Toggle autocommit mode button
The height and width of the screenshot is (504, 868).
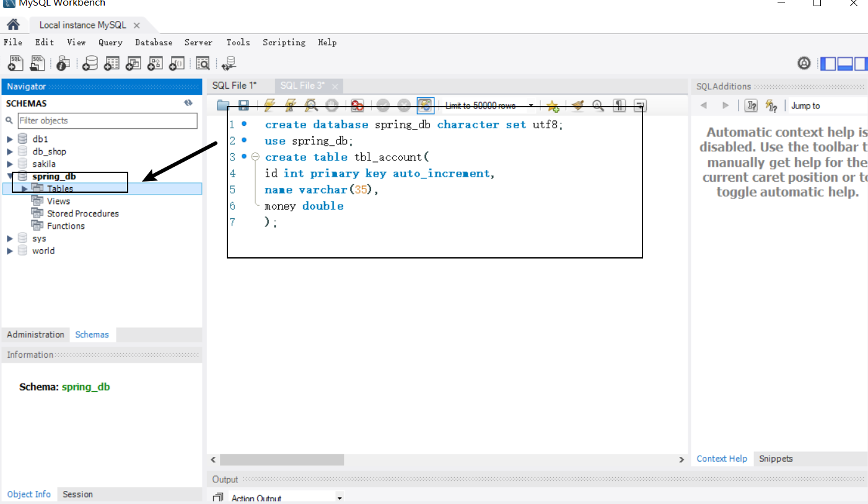425,105
